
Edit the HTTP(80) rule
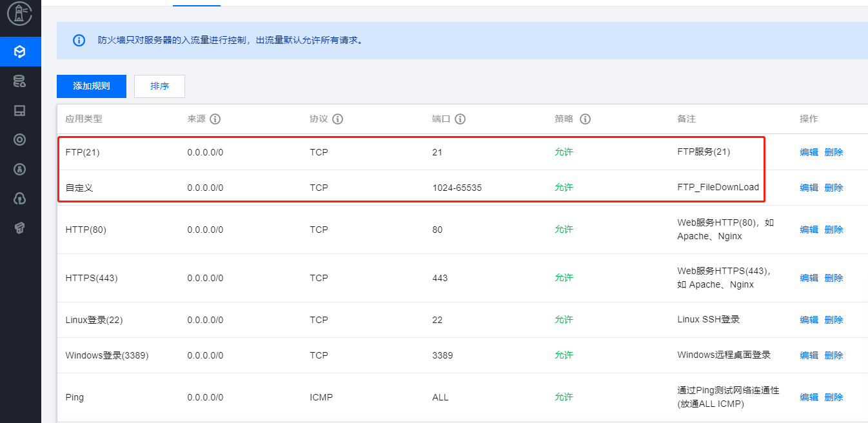809,230
